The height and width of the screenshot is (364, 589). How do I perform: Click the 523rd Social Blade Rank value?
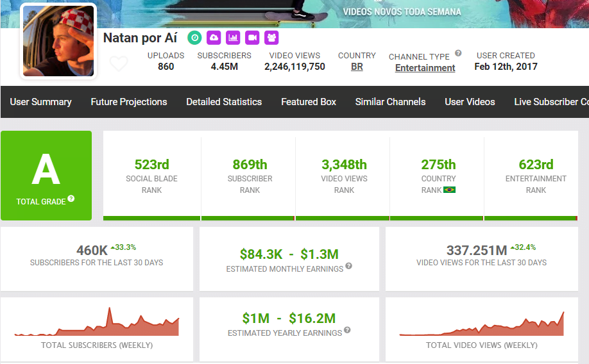pyautogui.click(x=152, y=164)
